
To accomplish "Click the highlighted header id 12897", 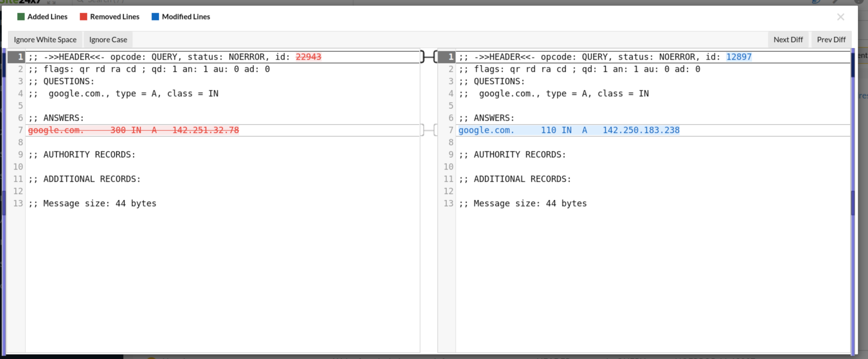I will (x=739, y=57).
